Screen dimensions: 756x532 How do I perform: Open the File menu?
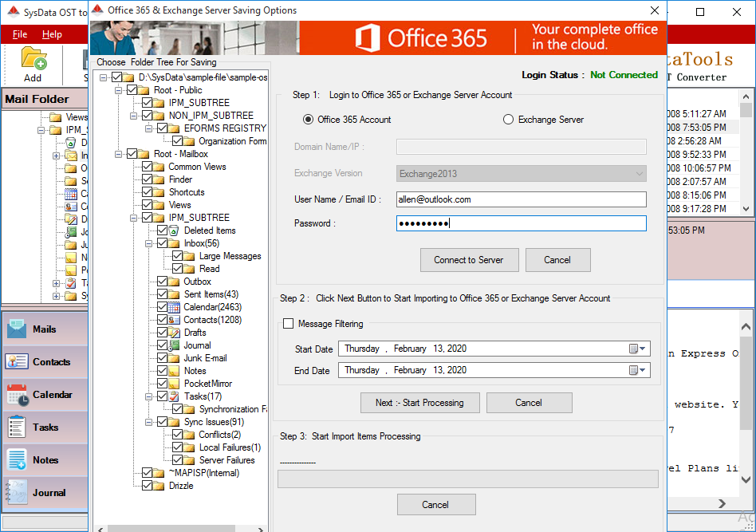pos(20,34)
